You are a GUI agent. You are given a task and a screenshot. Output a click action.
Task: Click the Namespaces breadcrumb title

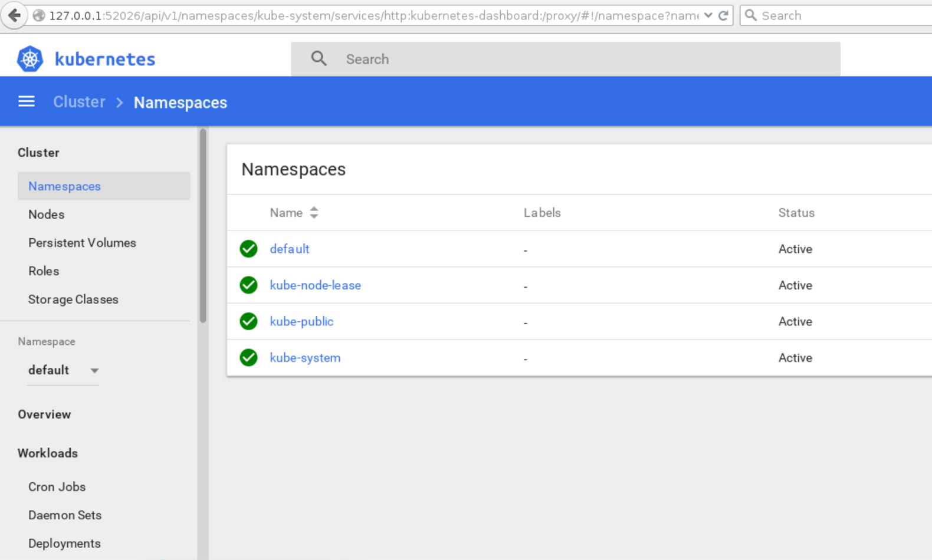tap(181, 103)
